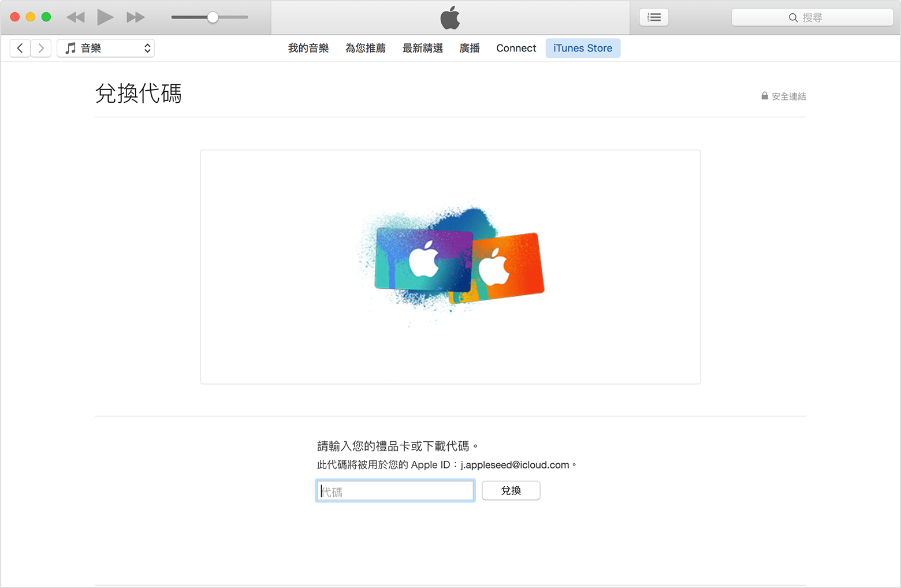Click the magnifier icon in the search box
This screenshot has height=588, width=901.
click(793, 18)
